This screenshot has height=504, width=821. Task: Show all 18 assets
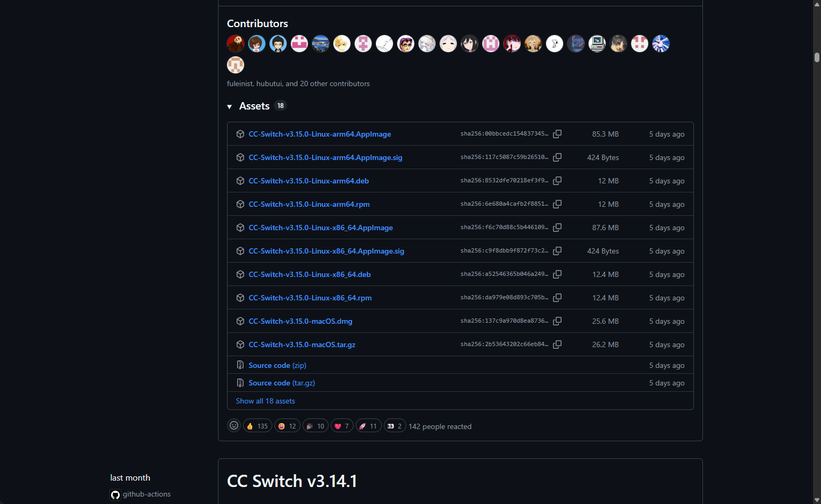pos(265,401)
